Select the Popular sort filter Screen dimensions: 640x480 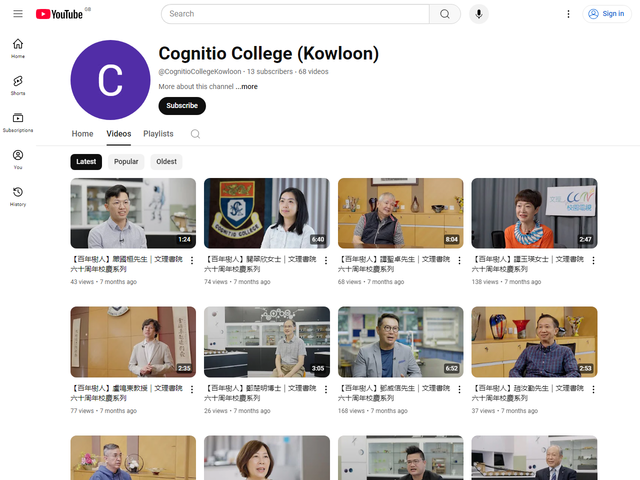point(126,161)
